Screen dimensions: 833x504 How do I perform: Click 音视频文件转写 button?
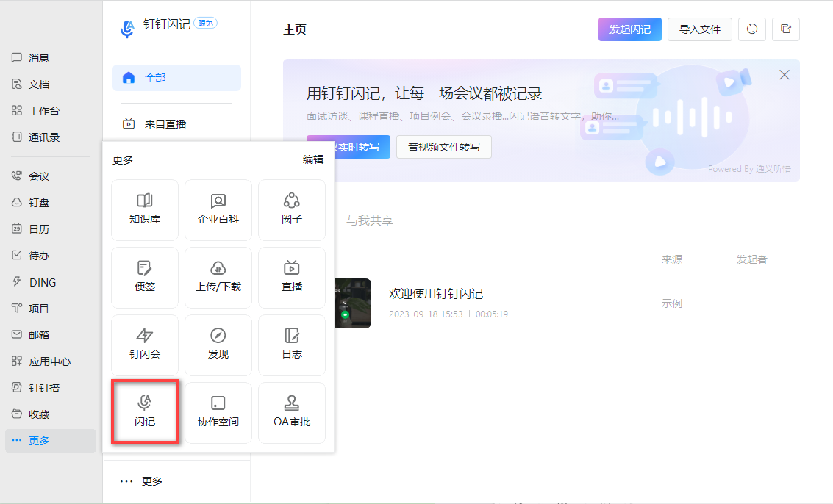[x=443, y=147]
